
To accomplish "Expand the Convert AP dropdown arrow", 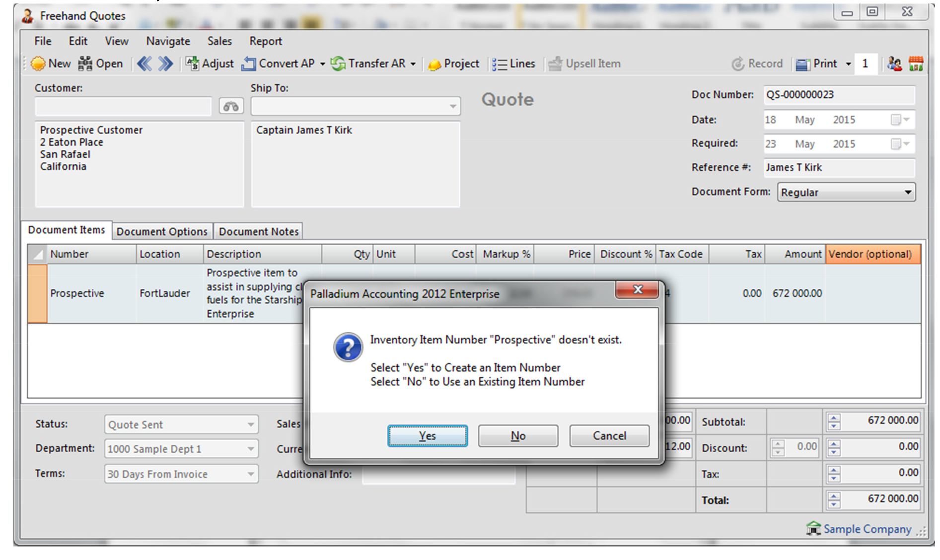I will [x=322, y=64].
